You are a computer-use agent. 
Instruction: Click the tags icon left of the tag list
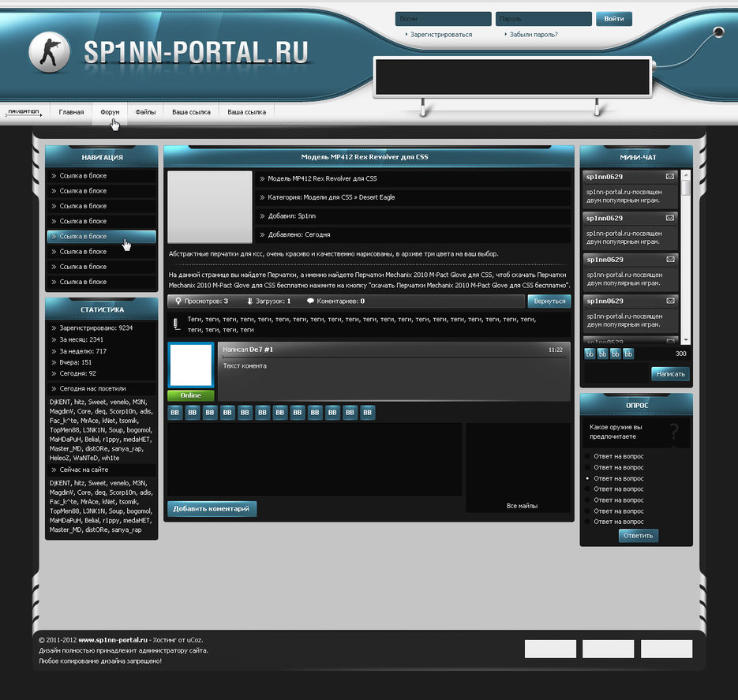[176, 324]
